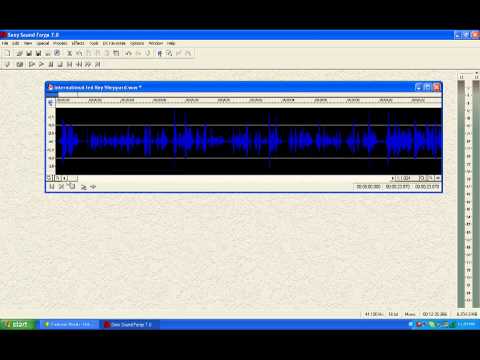Click the New file toolbar icon
The image size is (480, 360).
coord(8,53)
